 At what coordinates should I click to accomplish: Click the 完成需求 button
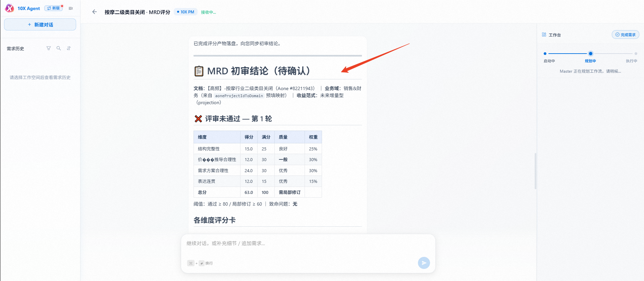626,34
